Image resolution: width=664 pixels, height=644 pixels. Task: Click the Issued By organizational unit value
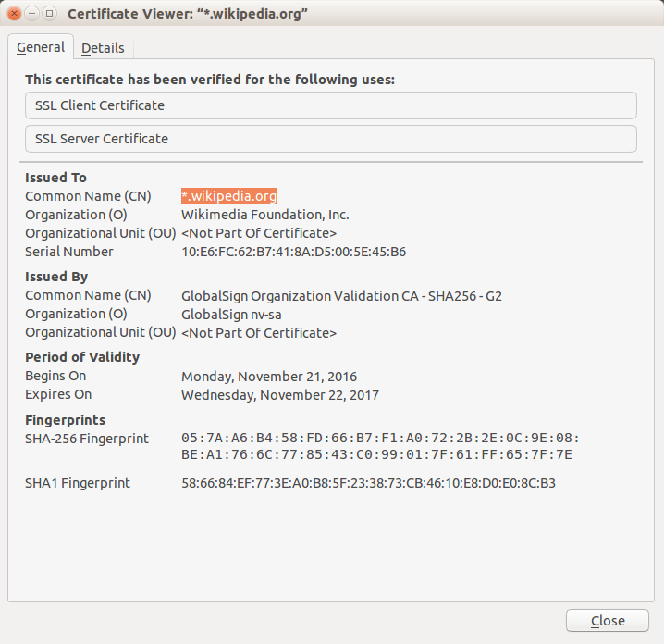click(x=259, y=333)
